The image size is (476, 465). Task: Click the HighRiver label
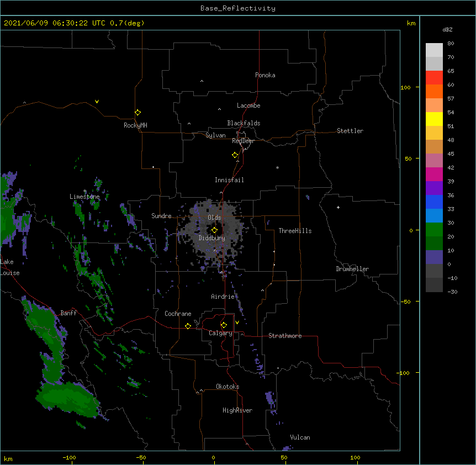click(x=237, y=410)
